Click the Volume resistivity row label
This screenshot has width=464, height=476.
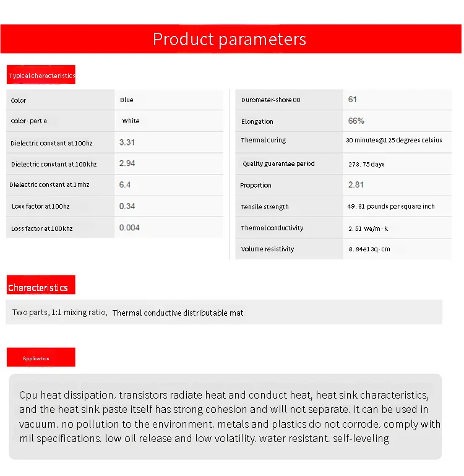pyautogui.click(x=267, y=249)
